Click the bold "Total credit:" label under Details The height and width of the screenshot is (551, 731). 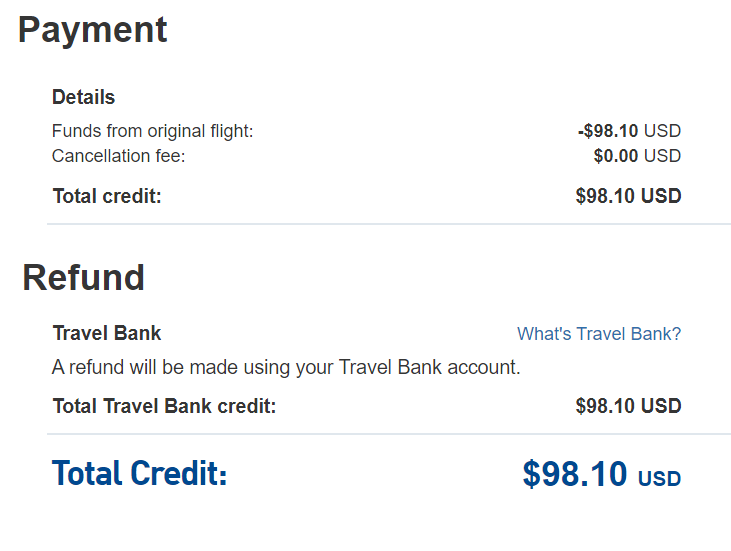click(x=107, y=196)
